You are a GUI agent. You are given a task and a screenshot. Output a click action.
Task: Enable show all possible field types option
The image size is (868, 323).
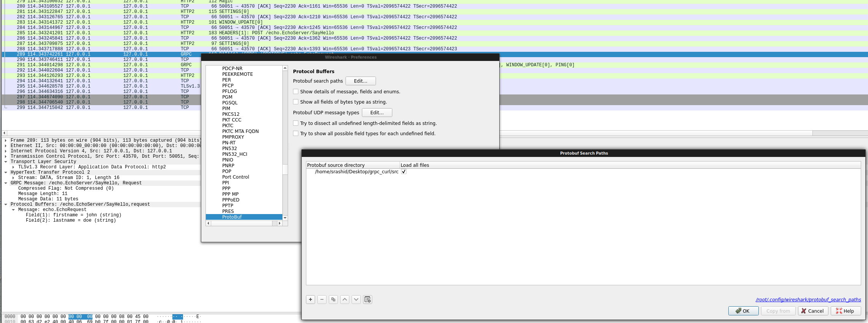[x=296, y=133]
